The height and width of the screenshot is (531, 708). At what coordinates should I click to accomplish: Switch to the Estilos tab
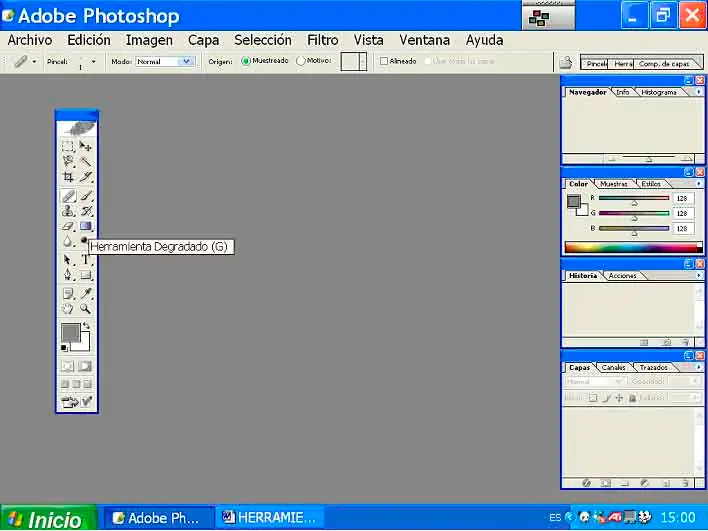[651, 184]
